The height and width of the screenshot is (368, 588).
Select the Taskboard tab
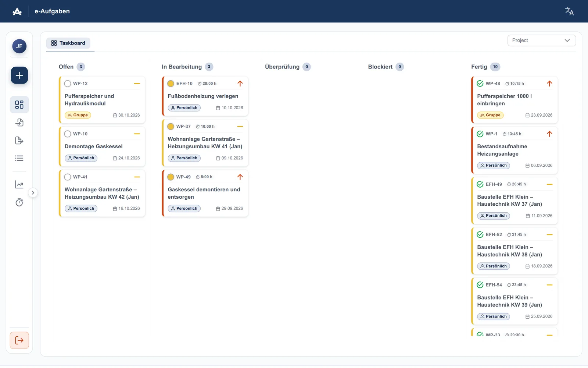[x=68, y=43]
